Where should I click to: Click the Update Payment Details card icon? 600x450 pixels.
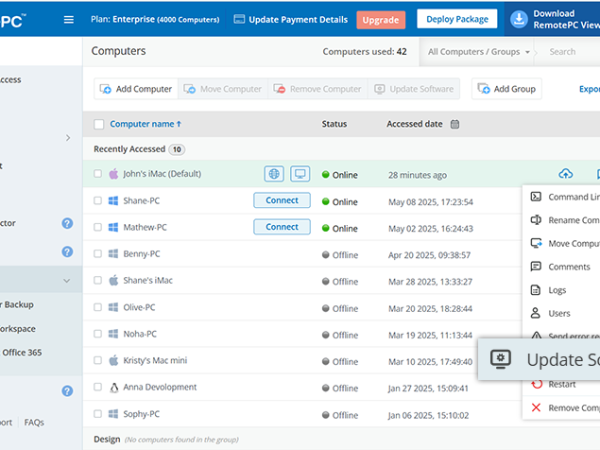pos(239,19)
